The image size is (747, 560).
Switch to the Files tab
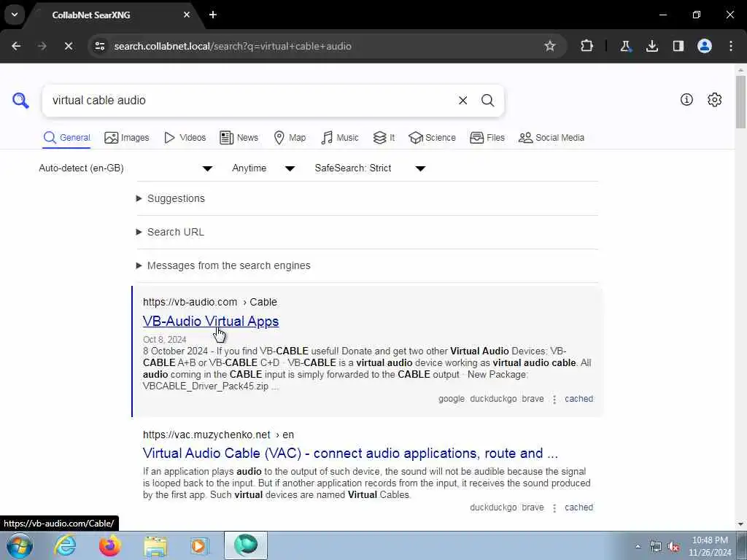coord(487,138)
